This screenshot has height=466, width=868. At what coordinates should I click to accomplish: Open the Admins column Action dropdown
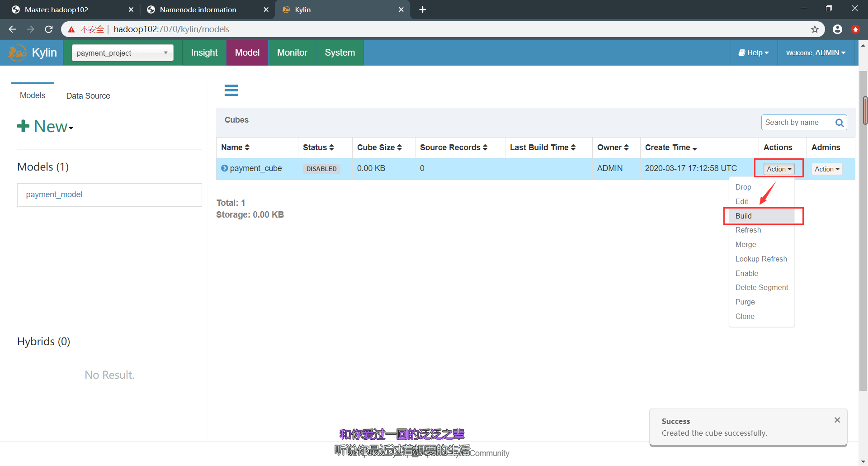[x=827, y=169]
